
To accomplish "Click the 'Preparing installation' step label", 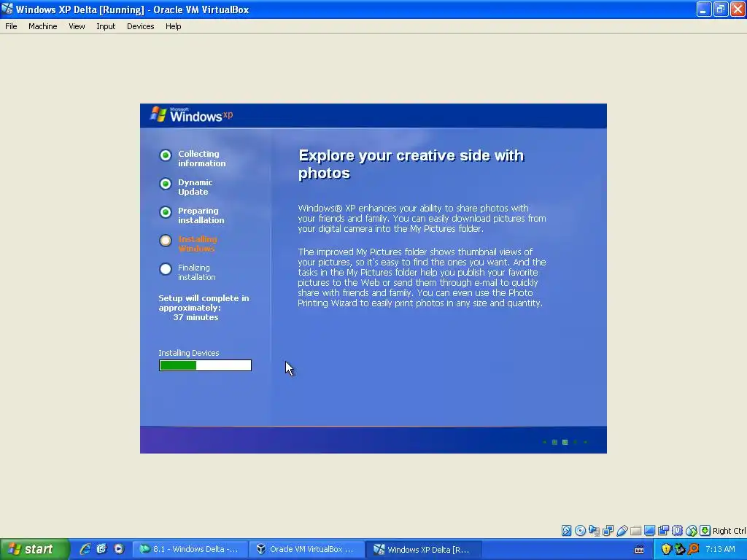I will (201, 215).
